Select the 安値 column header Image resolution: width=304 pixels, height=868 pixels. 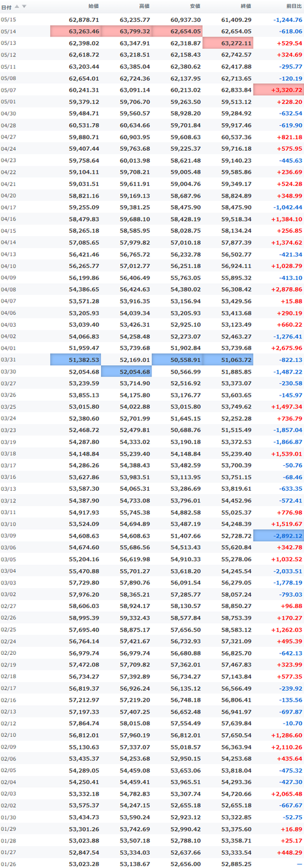tap(195, 6)
